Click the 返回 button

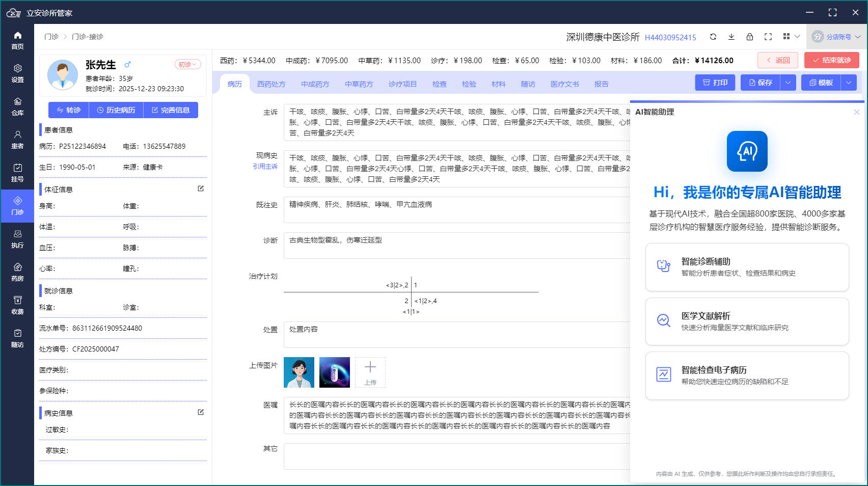pyautogui.click(x=778, y=60)
